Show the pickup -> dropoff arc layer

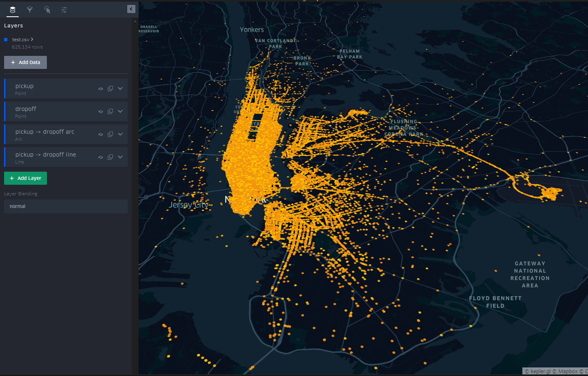(x=101, y=134)
